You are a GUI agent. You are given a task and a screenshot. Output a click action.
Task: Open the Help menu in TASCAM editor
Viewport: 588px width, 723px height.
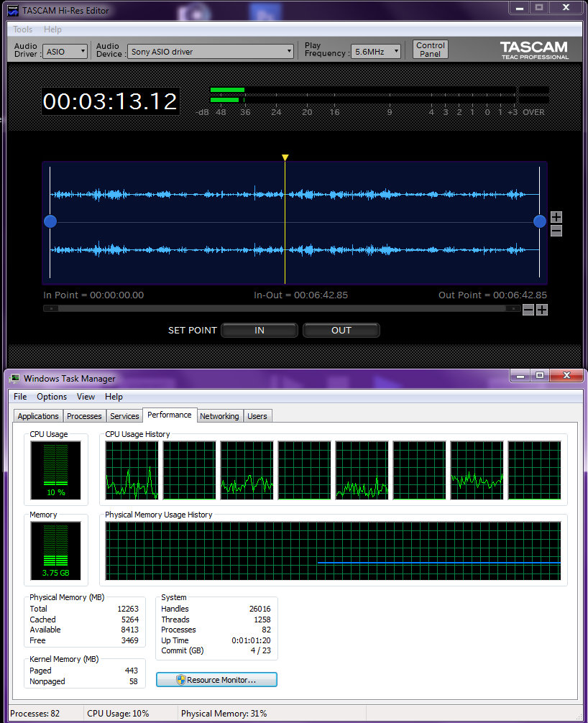52,29
